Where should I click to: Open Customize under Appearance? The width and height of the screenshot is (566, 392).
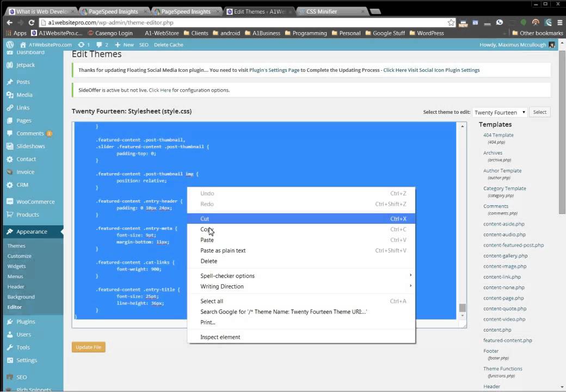point(20,256)
